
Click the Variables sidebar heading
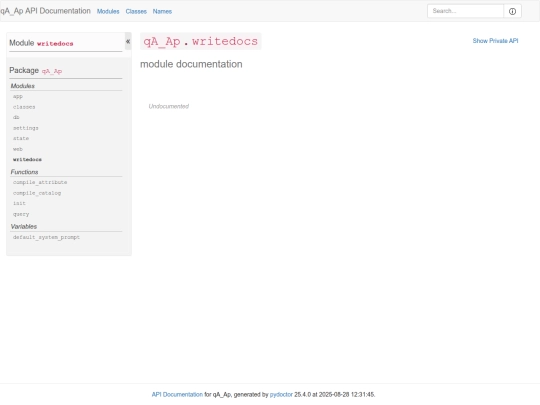[24, 226]
